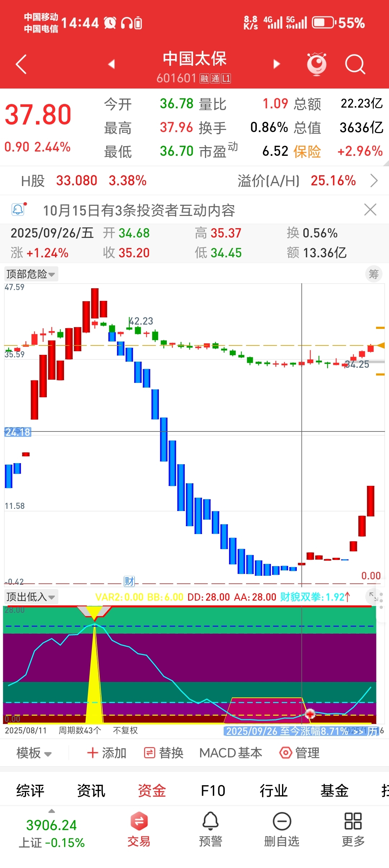Tap the red crosshair dot in indicator

point(310,714)
